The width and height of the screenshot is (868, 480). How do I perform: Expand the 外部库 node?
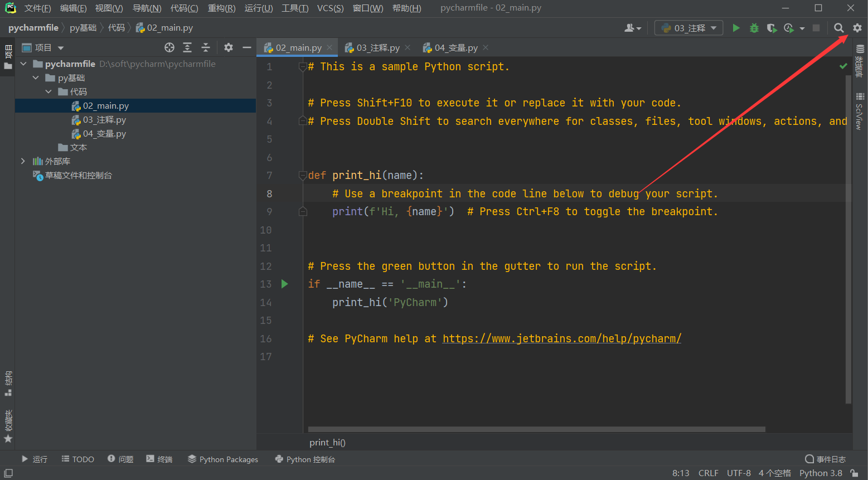coord(23,161)
